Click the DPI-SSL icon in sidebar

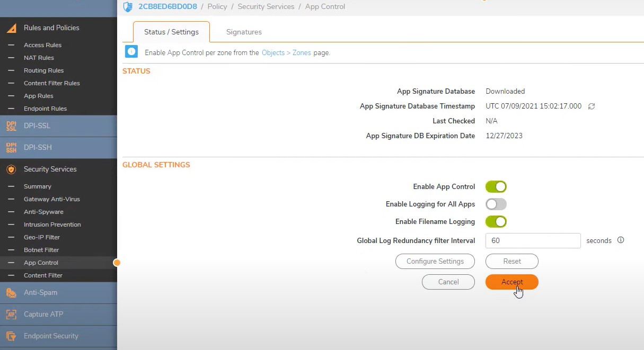11,126
